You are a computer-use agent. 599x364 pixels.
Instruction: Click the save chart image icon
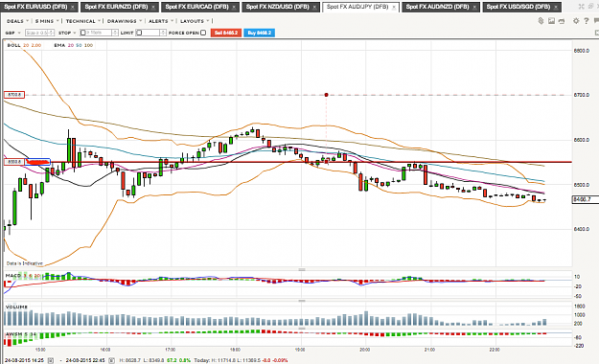coord(551,21)
